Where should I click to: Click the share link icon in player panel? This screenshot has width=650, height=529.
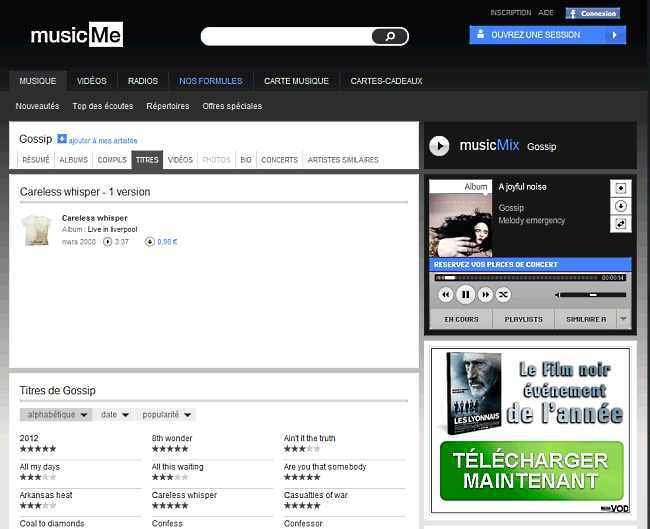coord(621,224)
